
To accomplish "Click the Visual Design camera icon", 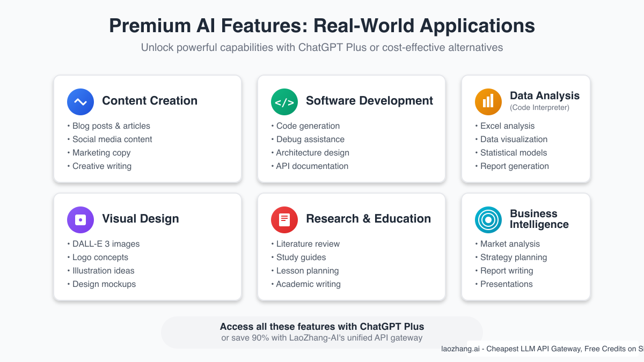I will pos(80,220).
